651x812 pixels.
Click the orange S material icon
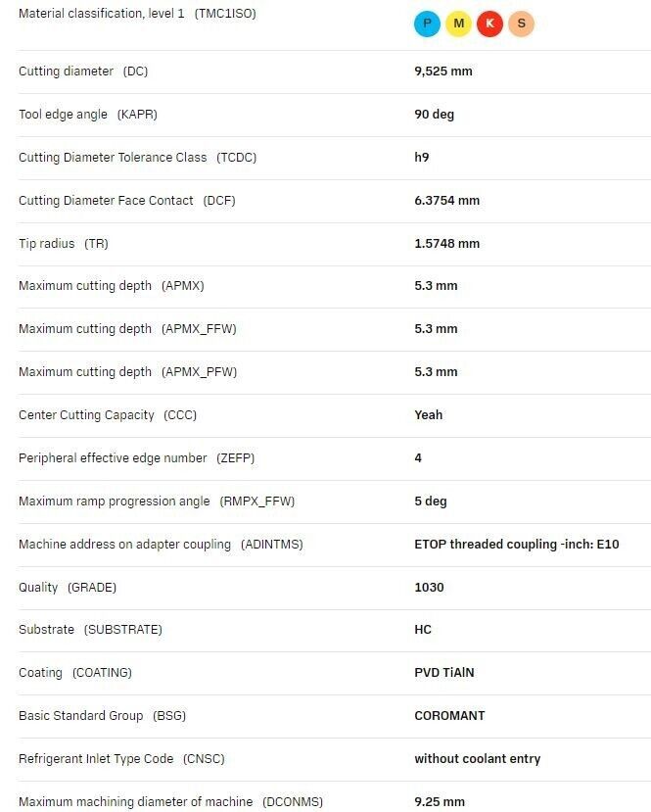tap(521, 24)
